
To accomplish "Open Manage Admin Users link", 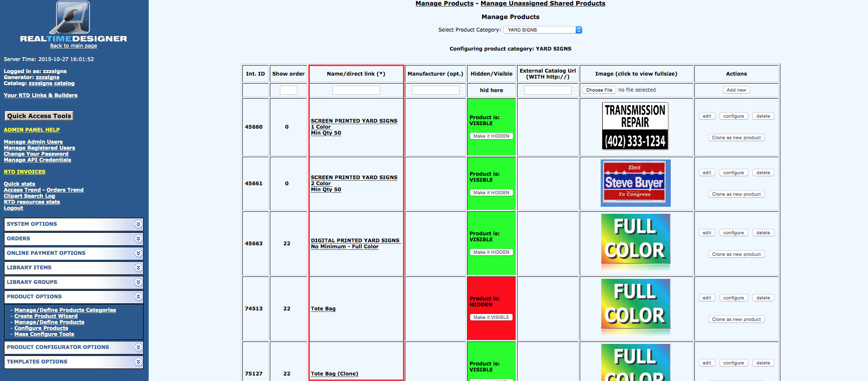I will 33,142.
